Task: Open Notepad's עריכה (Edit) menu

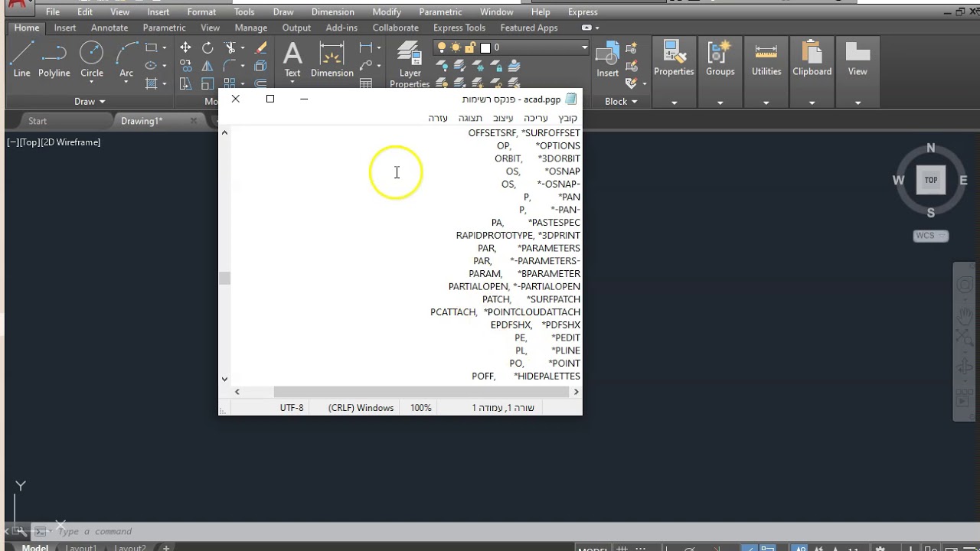Action: tap(536, 118)
